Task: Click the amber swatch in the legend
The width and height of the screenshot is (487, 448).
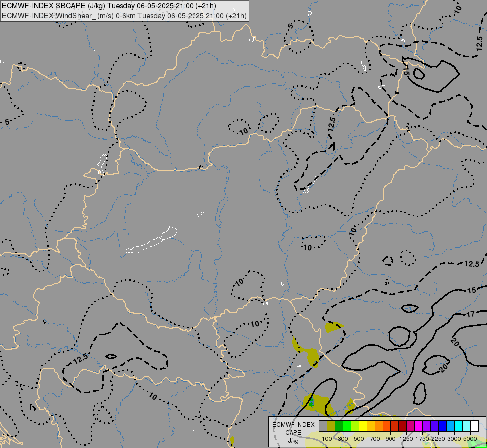Action: (371, 426)
